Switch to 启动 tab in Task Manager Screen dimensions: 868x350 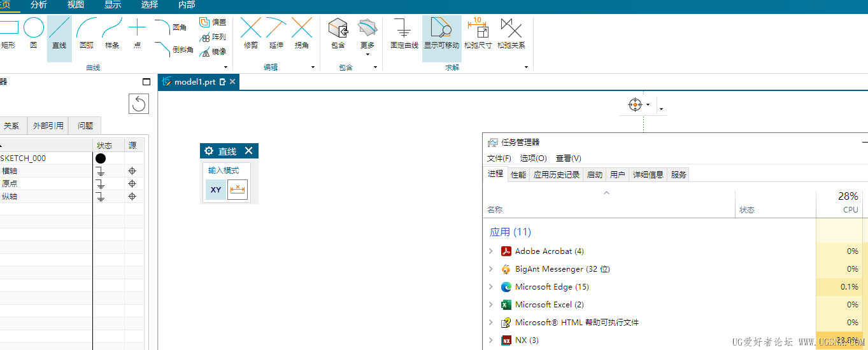(x=595, y=174)
